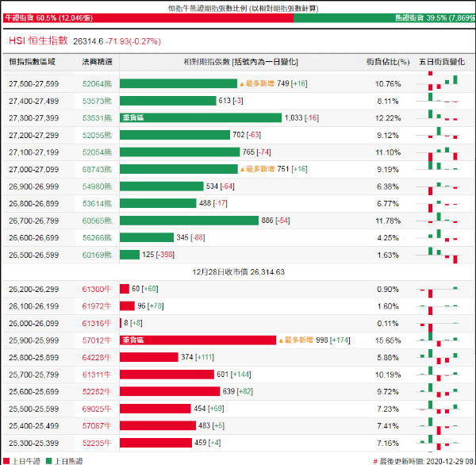Open warrant link 60565熊
This screenshot has height=465, width=476.
[97, 221]
